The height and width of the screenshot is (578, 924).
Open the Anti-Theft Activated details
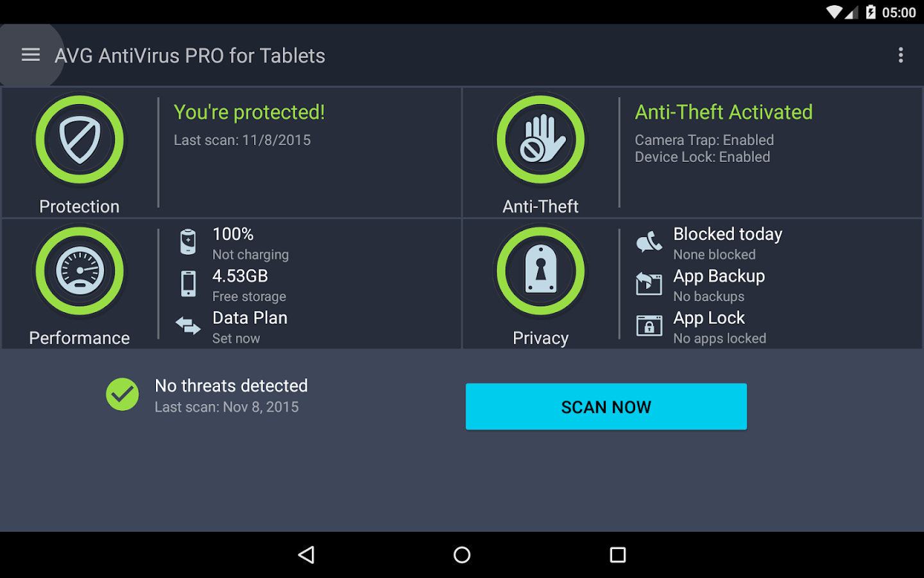tap(724, 112)
